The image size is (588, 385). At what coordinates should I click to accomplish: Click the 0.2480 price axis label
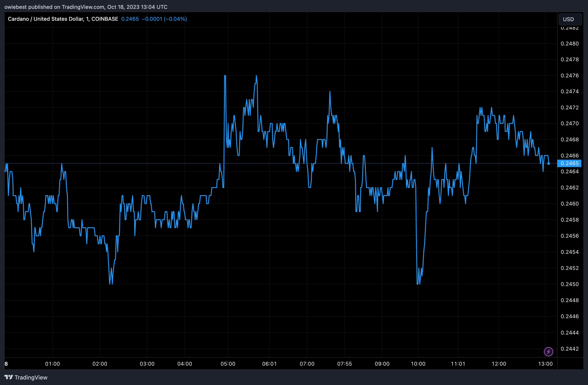[570, 43]
